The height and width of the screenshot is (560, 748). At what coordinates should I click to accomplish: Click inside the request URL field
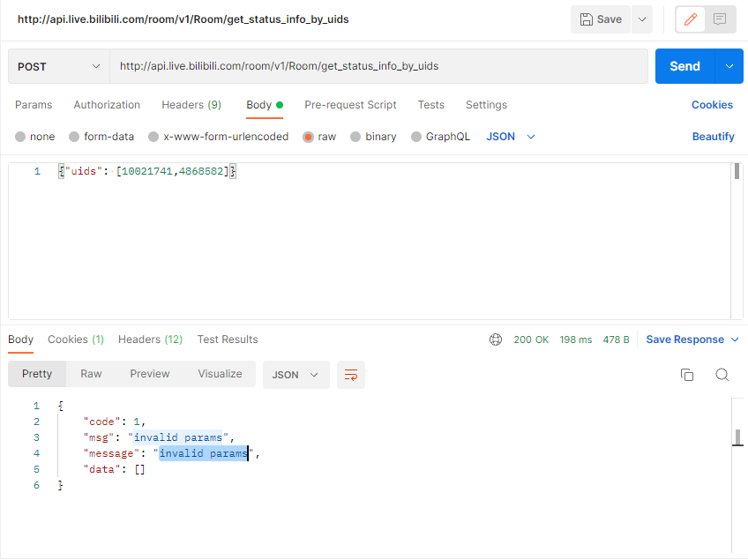click(353, 65)
